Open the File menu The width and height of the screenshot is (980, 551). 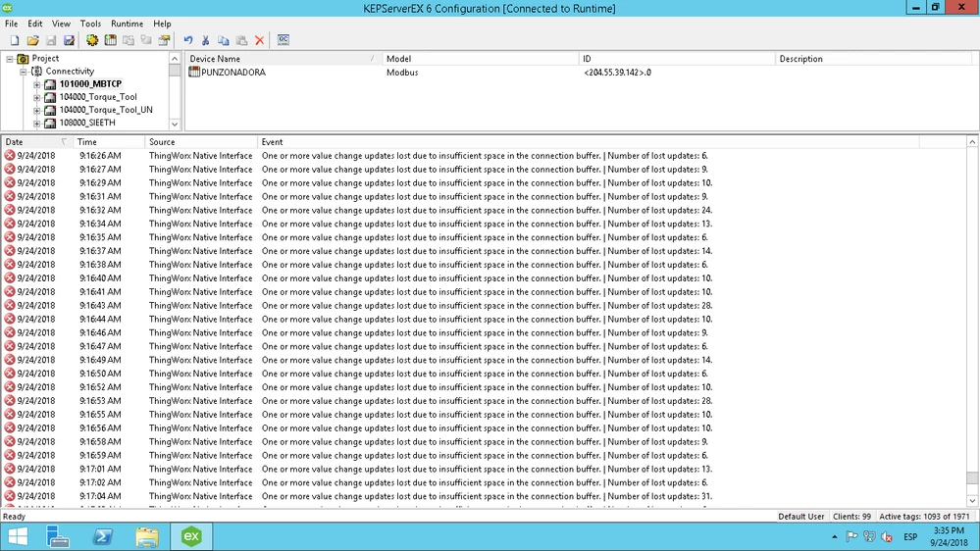point(11,24)
